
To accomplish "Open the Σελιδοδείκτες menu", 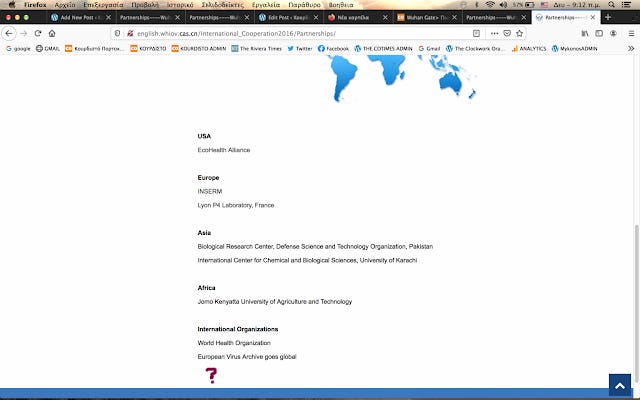I will [x=222, y=5].
